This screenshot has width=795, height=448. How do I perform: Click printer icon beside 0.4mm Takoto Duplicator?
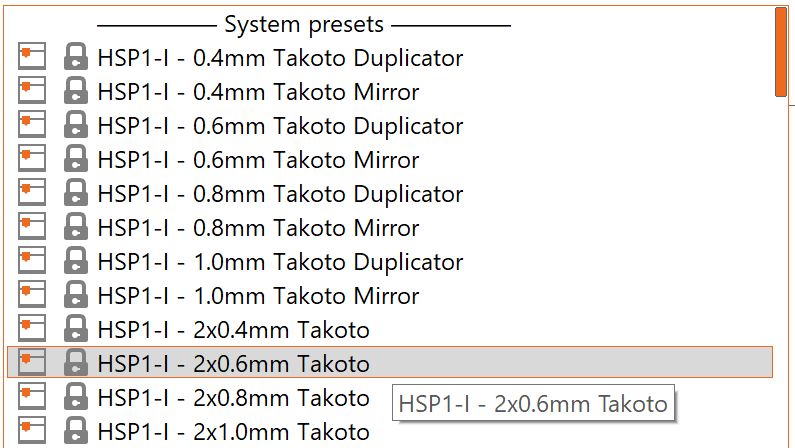coord(32,57)
